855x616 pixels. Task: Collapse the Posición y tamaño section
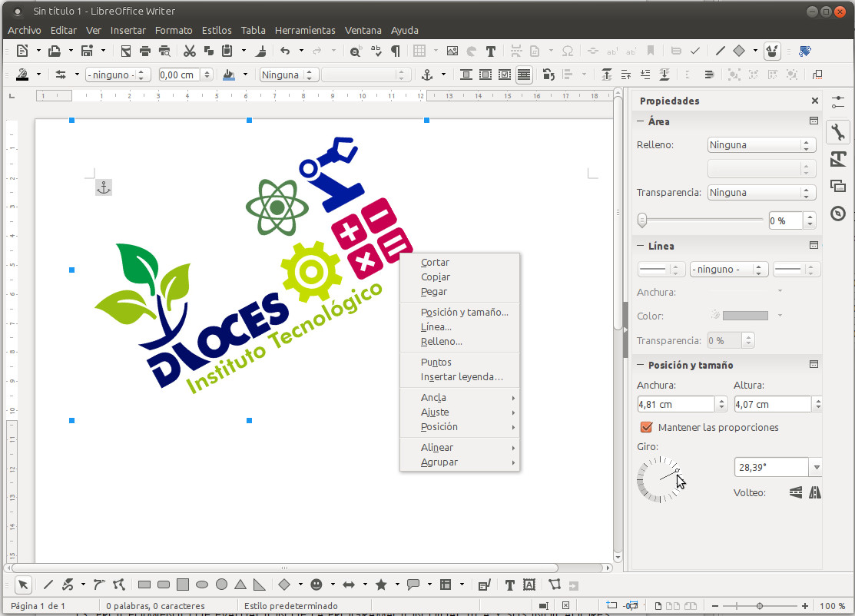pos(641,365)
